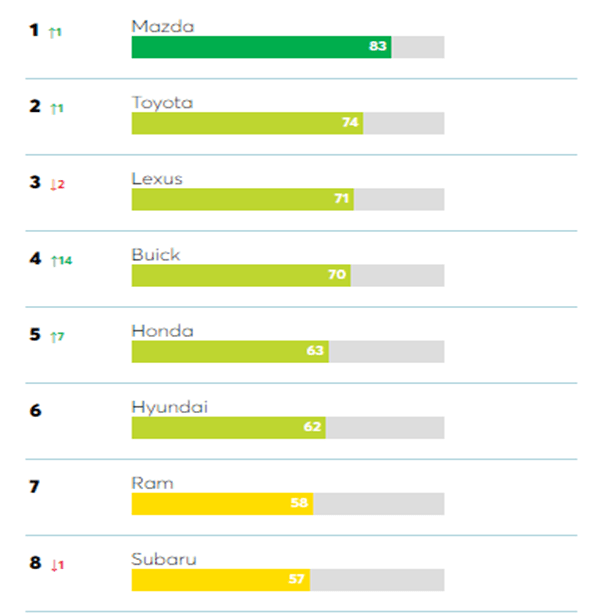Click the score 74 on Toyota's bar

click(350, 123)
